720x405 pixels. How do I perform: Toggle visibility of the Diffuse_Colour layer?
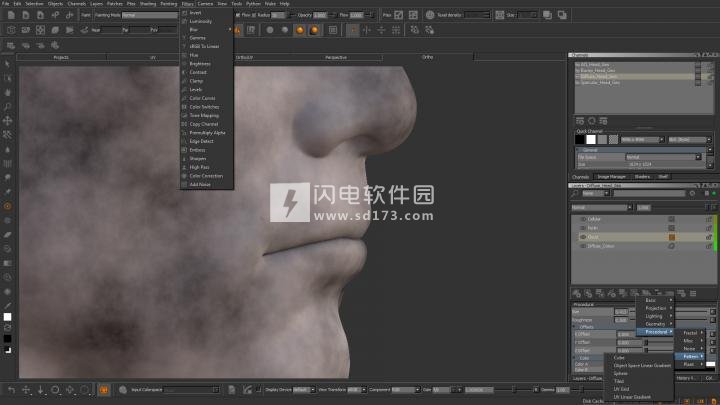point(583,246)
